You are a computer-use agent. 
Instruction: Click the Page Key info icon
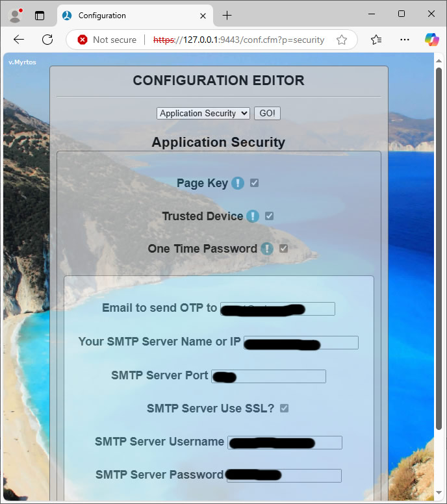tap(238, 183)
